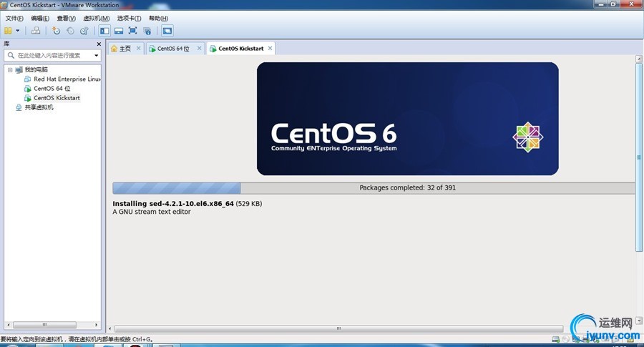Select Red Hat Enterprise Linux VM
Viewport: 644px width, 347px height.
67,79
